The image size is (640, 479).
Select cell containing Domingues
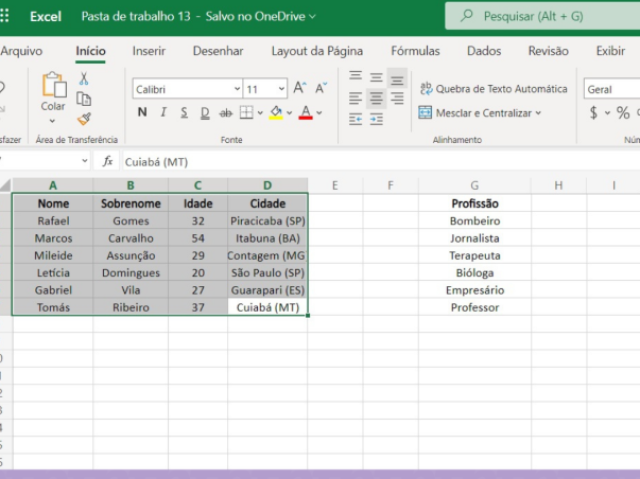pos(131,273)
